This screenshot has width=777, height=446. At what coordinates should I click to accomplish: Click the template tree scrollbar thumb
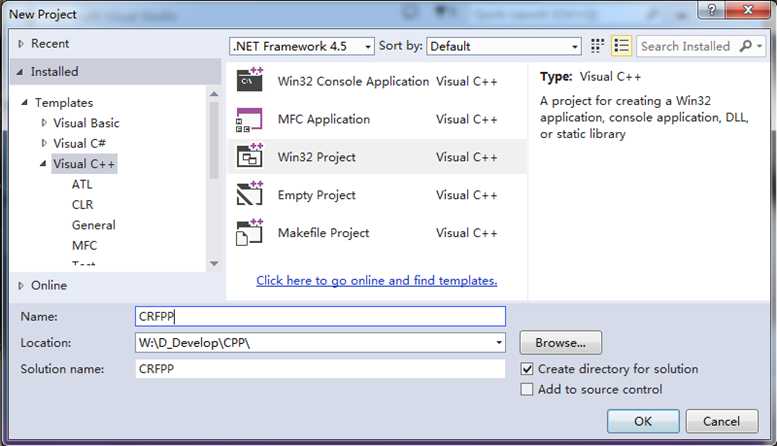tap(214, 140)
